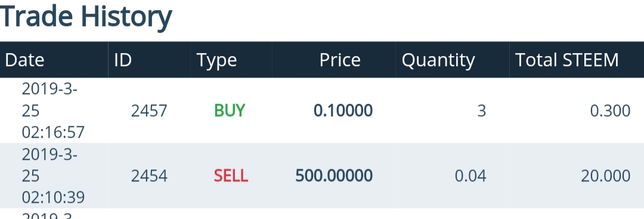
Task: Click the date ending 02:10:39
Action: click(53, 176)
